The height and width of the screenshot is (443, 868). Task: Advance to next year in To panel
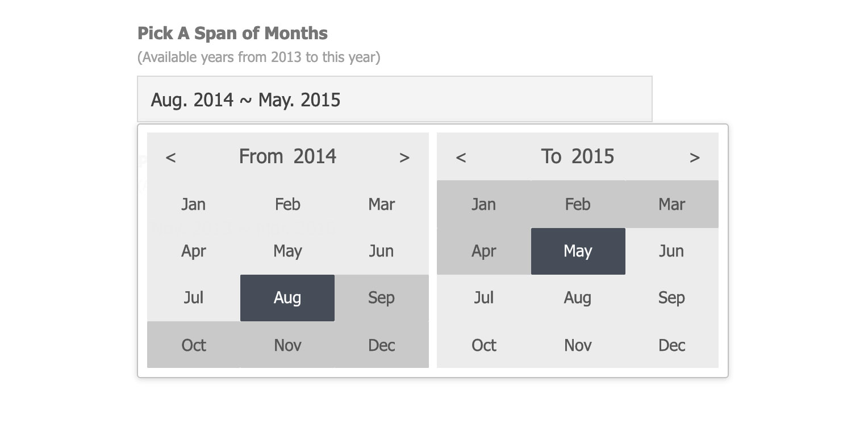(x=694, y=158)
